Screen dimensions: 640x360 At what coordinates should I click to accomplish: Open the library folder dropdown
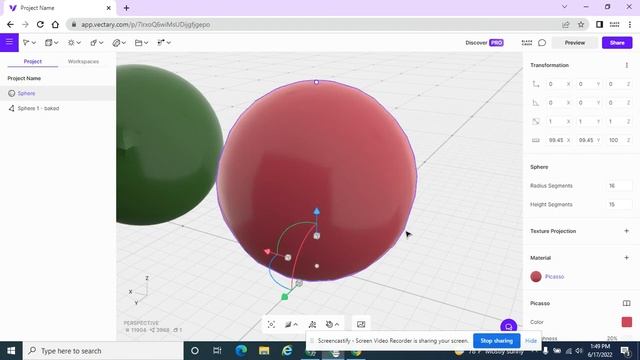[141, 42]
